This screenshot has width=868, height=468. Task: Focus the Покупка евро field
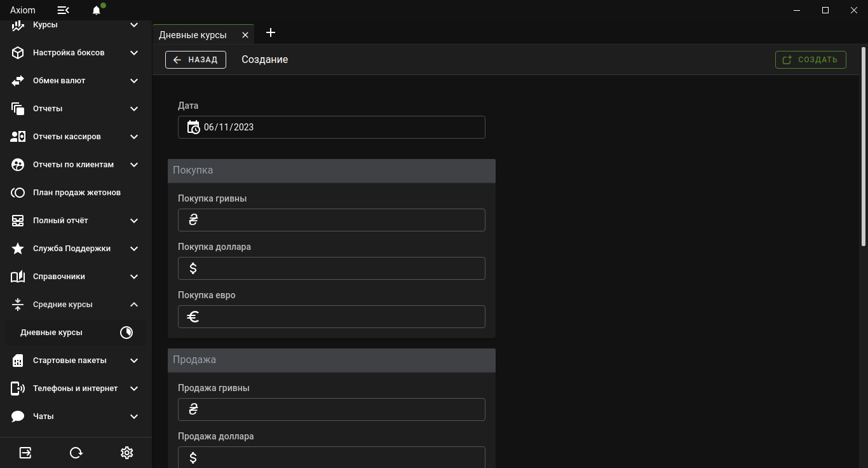coord(332,317)
